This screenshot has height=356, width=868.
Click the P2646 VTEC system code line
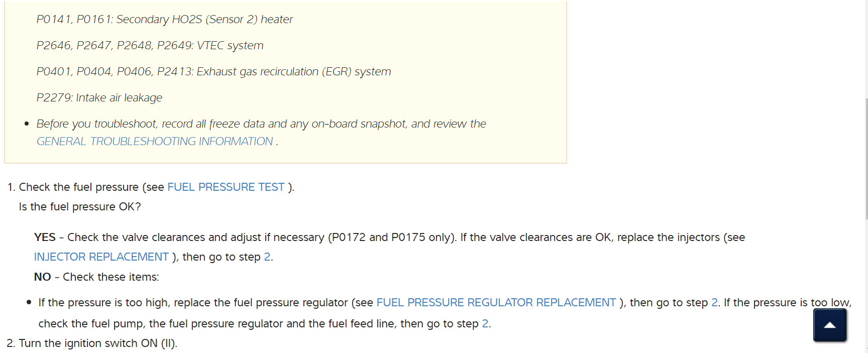pyautogui.click(x=150, y=46)
